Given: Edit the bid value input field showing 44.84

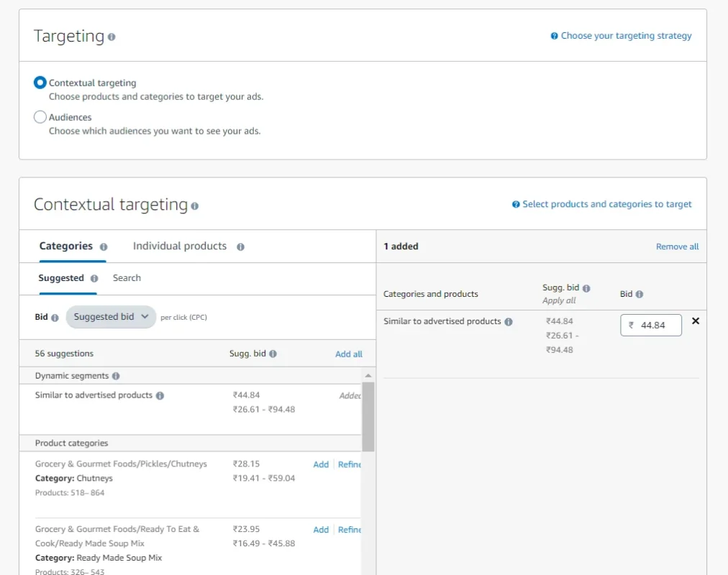Looking at the screenshot, I should pyautogui.click(x=650, y=325).
